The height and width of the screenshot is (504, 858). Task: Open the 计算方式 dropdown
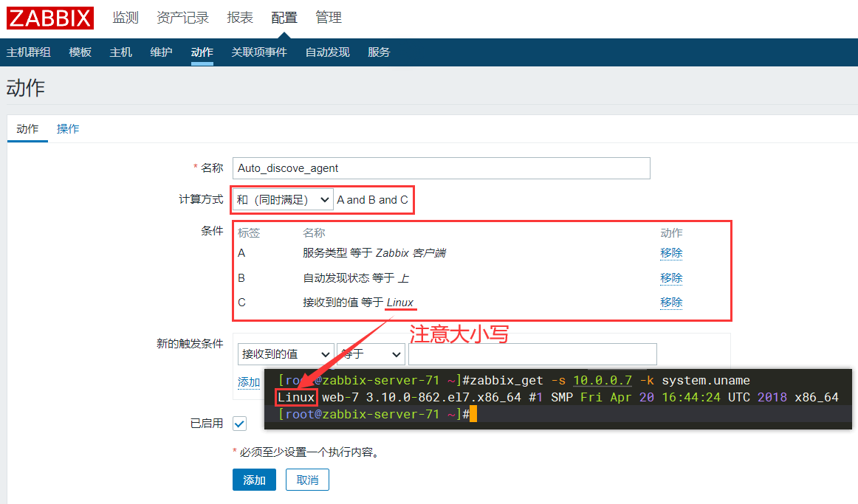283,200
